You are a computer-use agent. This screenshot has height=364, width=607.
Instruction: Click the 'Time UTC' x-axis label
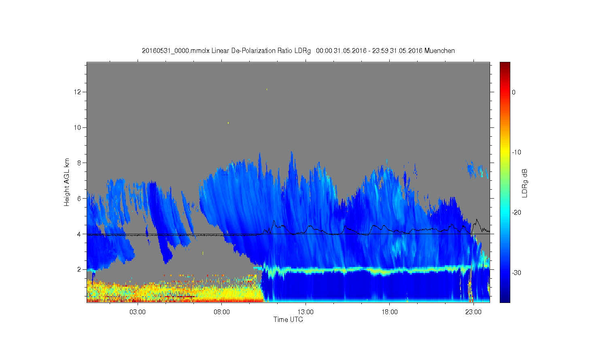(x=288, y=320)
